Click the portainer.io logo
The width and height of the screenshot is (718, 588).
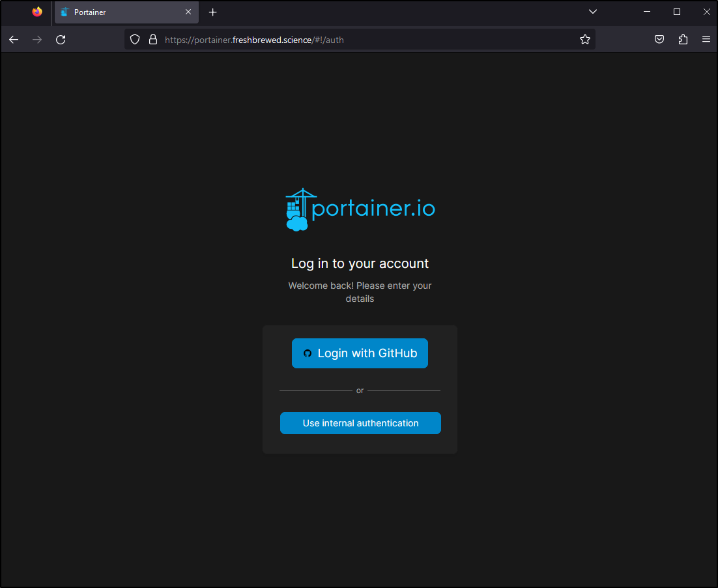click(360, 209)
